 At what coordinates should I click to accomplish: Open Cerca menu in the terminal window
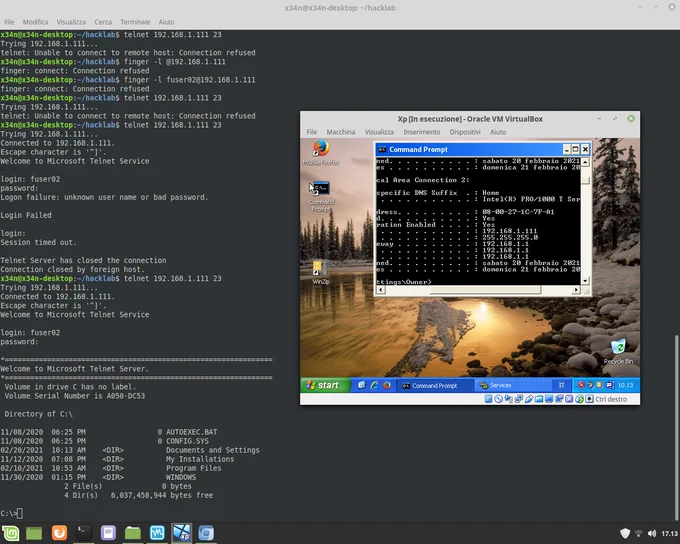103,22
